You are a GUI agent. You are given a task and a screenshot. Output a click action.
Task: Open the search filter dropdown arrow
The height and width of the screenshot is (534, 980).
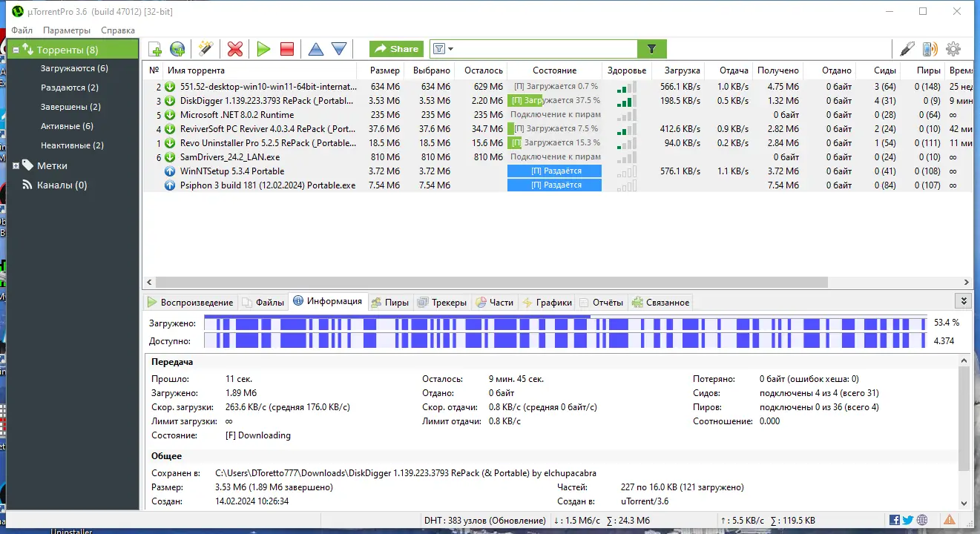pos(450,49)
